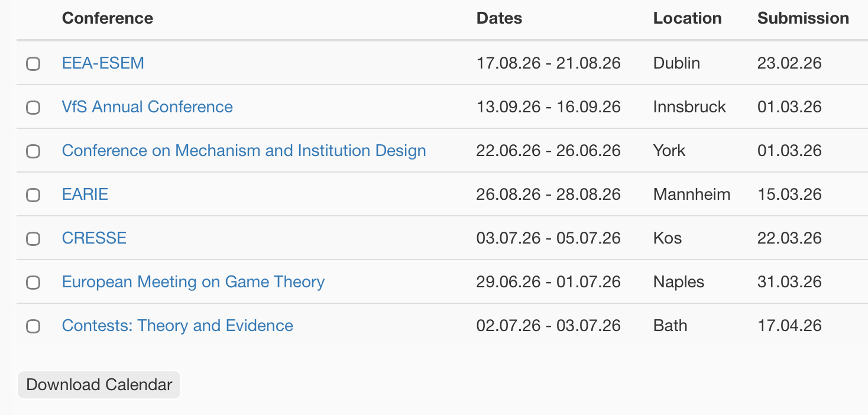
Task: Click the Dublin location cell
Action: (676, 63)
